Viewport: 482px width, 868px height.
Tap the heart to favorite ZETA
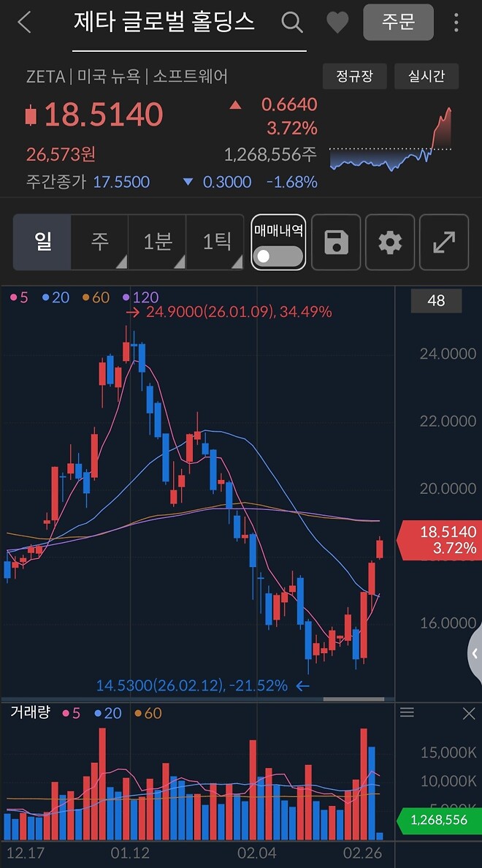pos(337,22)
